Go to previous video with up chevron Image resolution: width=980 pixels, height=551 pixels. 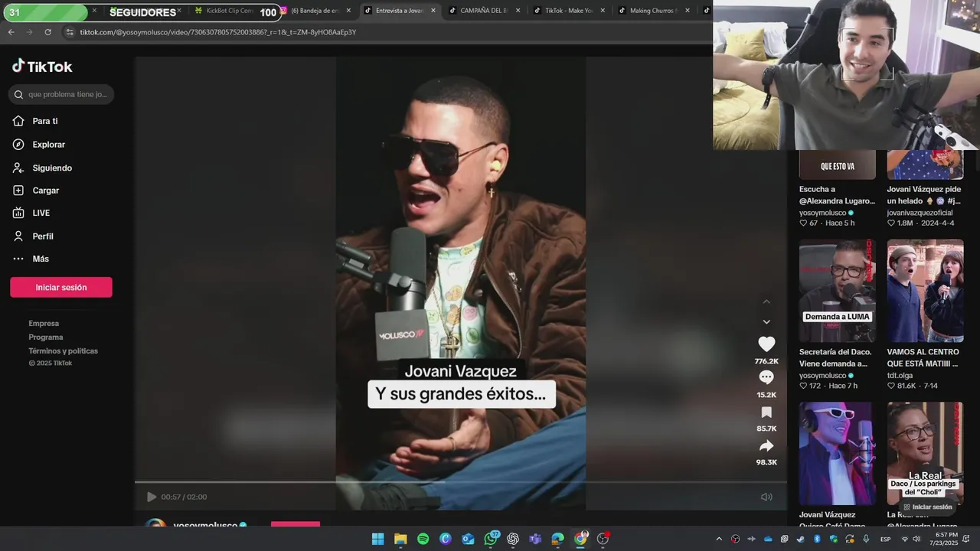[766, 302]
